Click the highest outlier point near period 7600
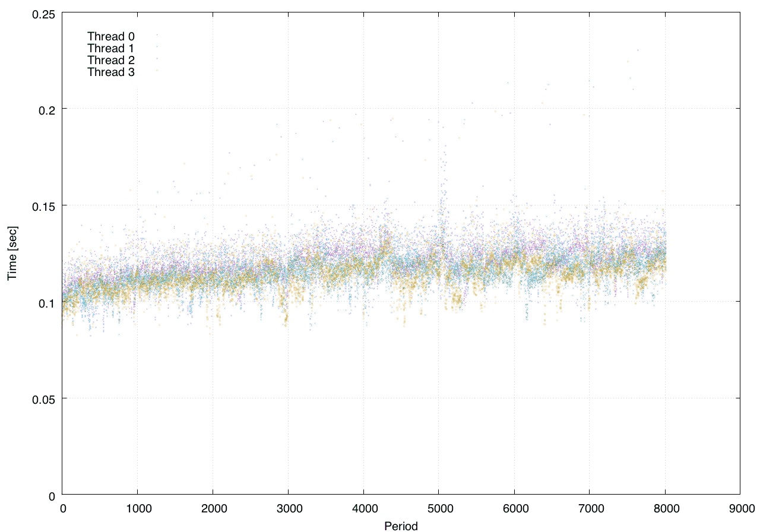 click(x=638, y=50)
